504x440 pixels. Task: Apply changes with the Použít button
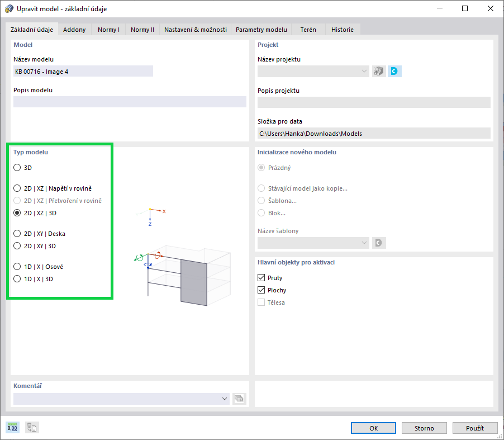475,428
